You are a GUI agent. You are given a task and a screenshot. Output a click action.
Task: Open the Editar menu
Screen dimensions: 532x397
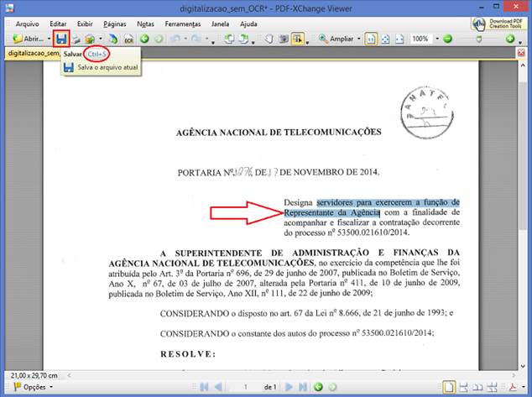tap(58, 24)
